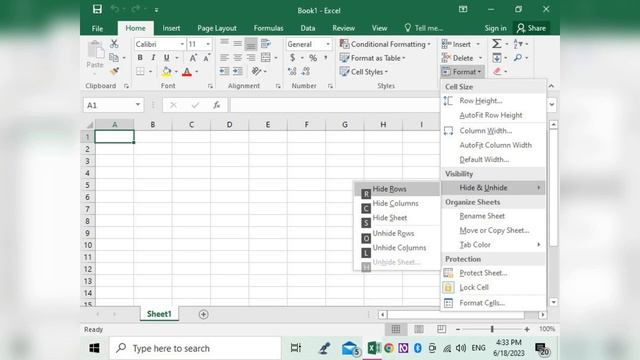
Task: Select Hide Rows from submenu
Action: pos(397,189)
